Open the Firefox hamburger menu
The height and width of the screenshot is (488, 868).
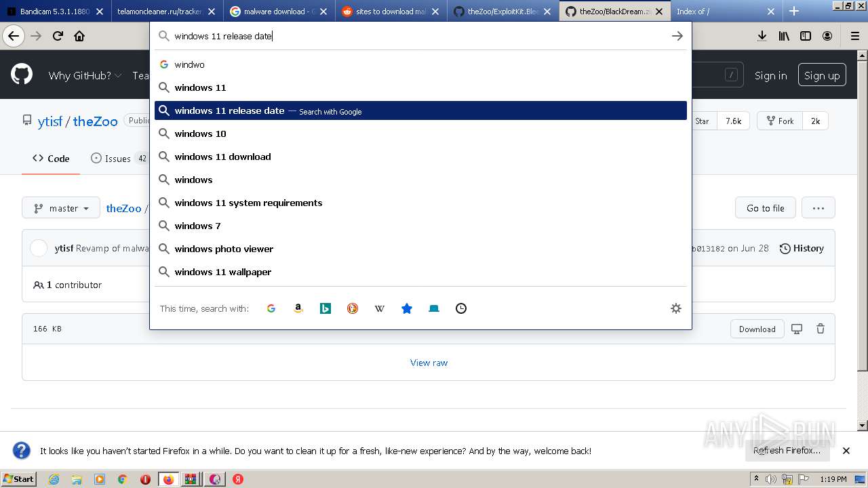[x=854, y=36]
